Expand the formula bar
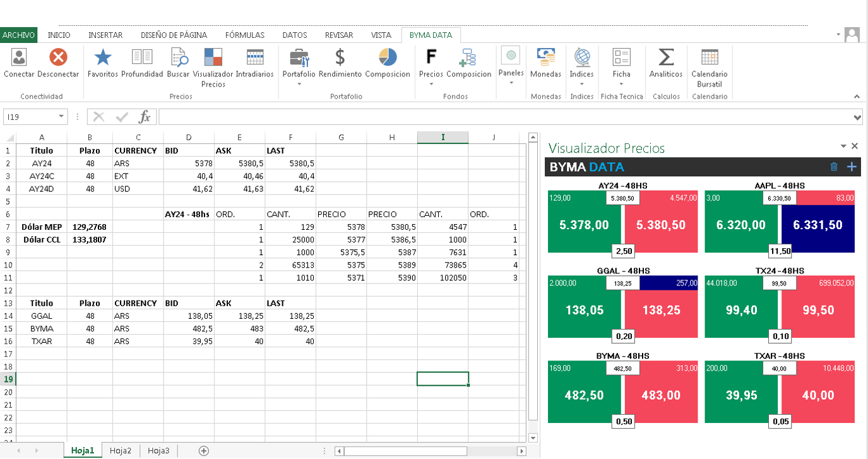Image resolution: width=868 pixels, height=459 pixels. coord(857,117)
